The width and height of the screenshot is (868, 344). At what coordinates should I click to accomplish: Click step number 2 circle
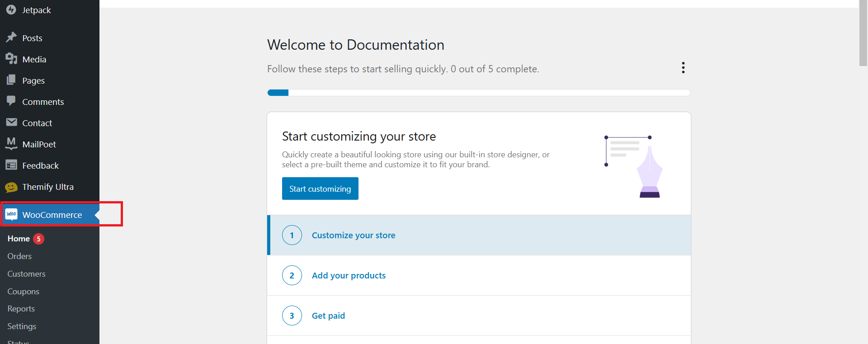coord(292,275)
